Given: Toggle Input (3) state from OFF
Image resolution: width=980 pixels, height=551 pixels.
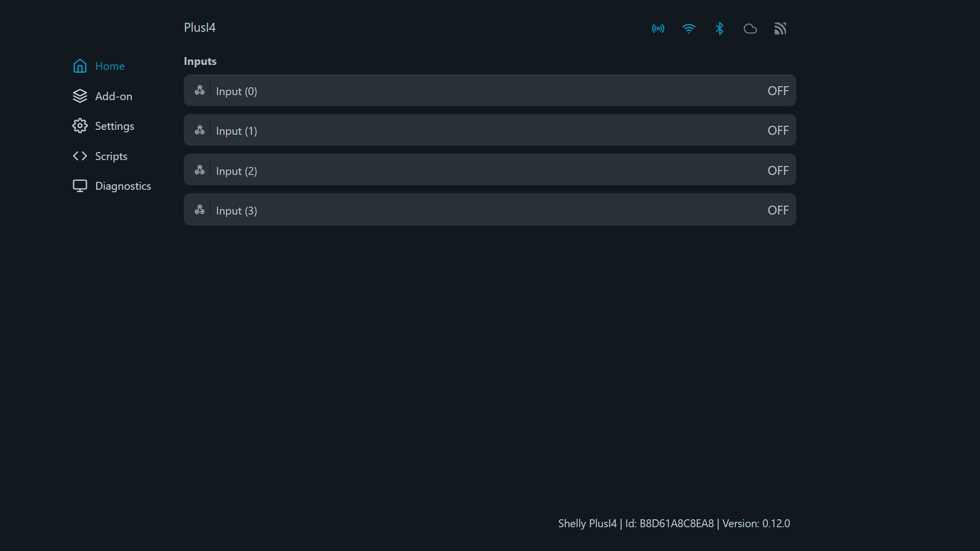Looking at the screenshot, I should 778,210.
